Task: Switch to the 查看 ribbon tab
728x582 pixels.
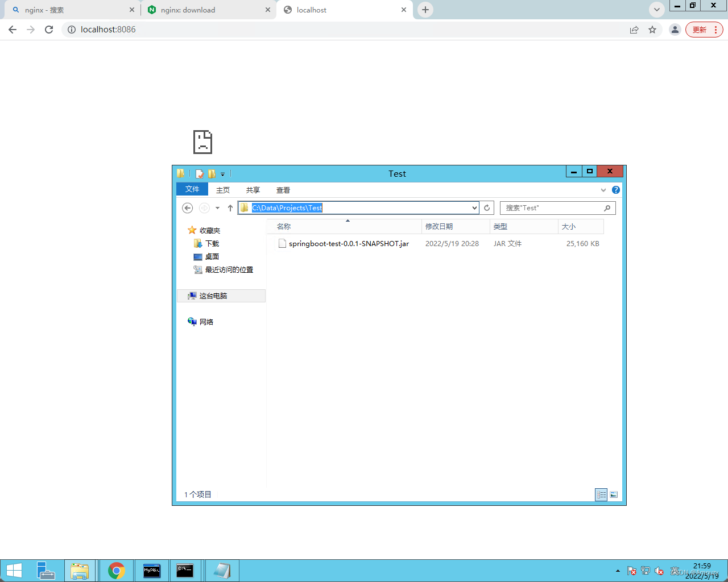Action: point(283,190)
